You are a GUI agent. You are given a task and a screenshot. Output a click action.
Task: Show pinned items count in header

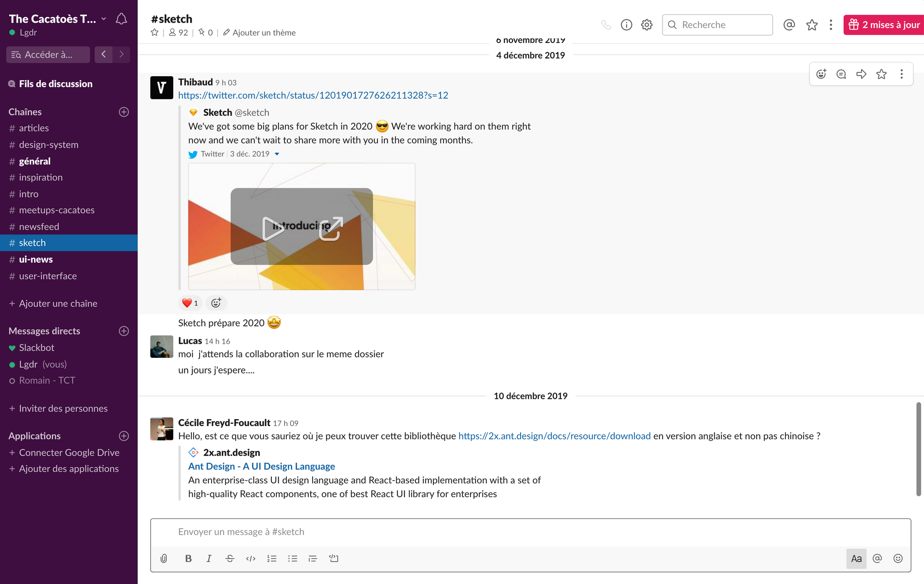coord(206,32)
